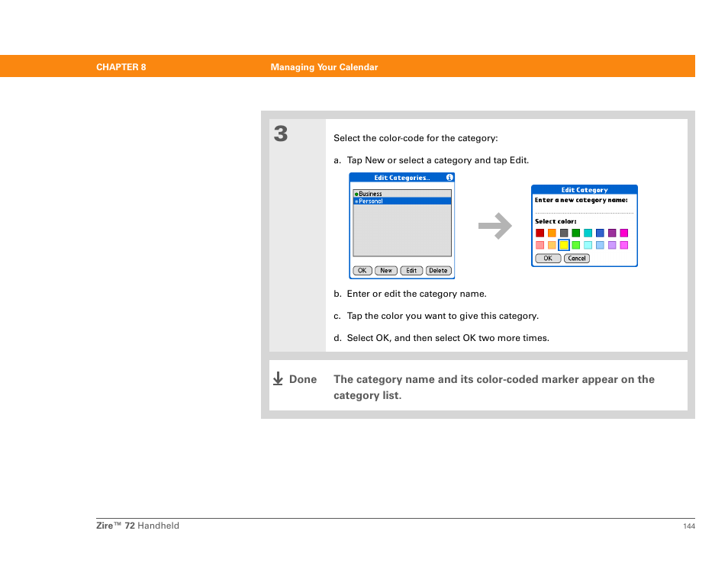728x563 pixels.
Task: Click the "Select color:" label
Action: pos(556,221)
